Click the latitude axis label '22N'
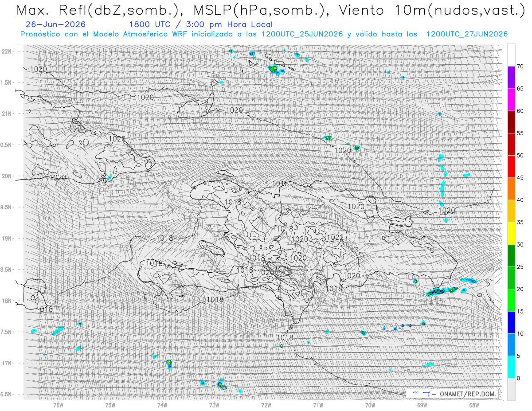Viewport: 532px width, 411px height. [7, 51]
